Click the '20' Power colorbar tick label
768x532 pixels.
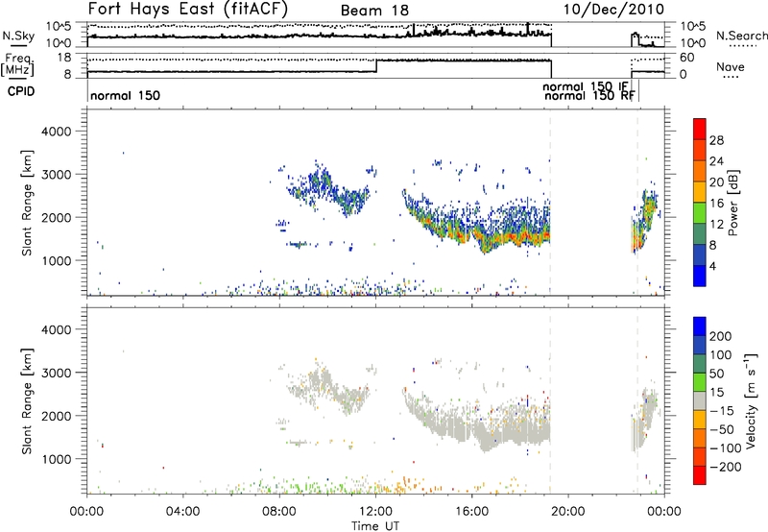(x=716, y=182)
